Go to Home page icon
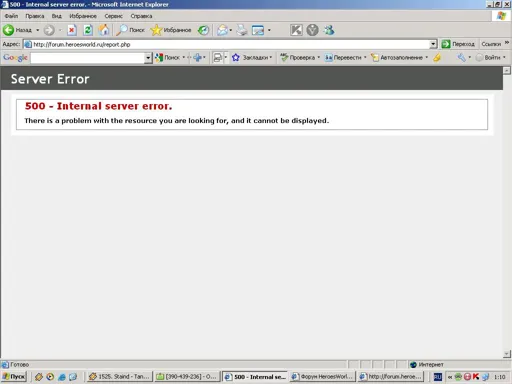Viewport: 512px width, 384px height. coord(104,30)
